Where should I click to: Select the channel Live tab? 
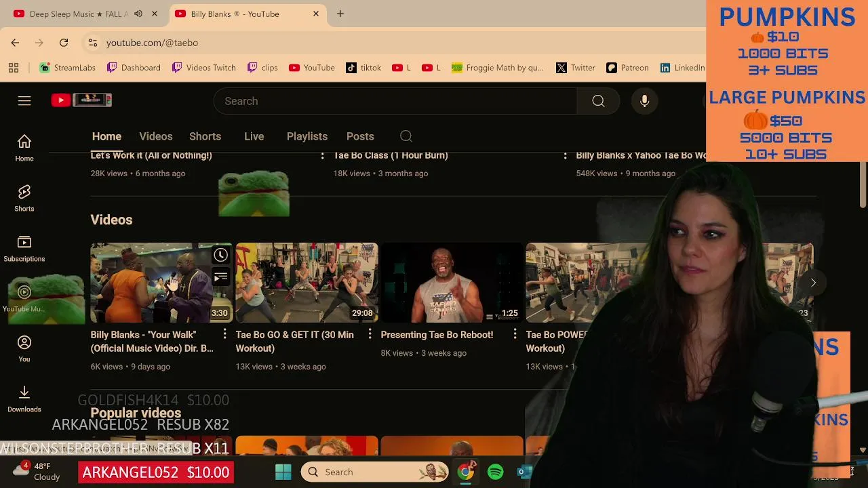click(x=254, y=136)
